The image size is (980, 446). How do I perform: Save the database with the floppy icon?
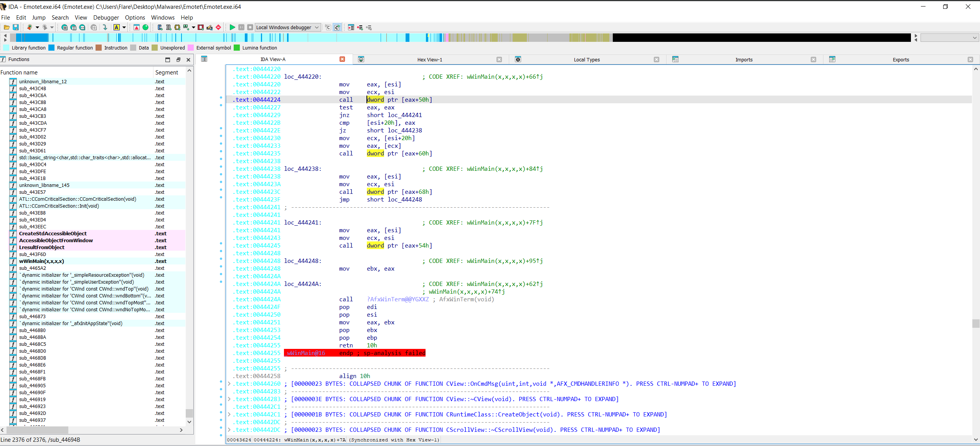(16, 27)
